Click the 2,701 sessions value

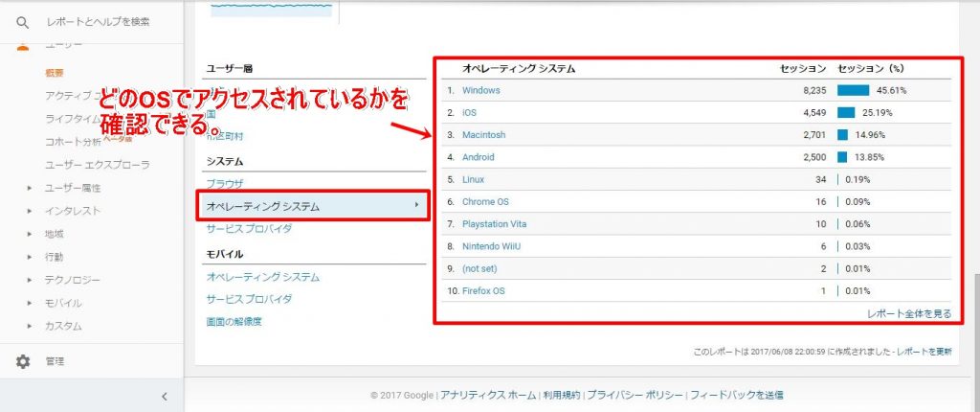click(x=815, y=135)
